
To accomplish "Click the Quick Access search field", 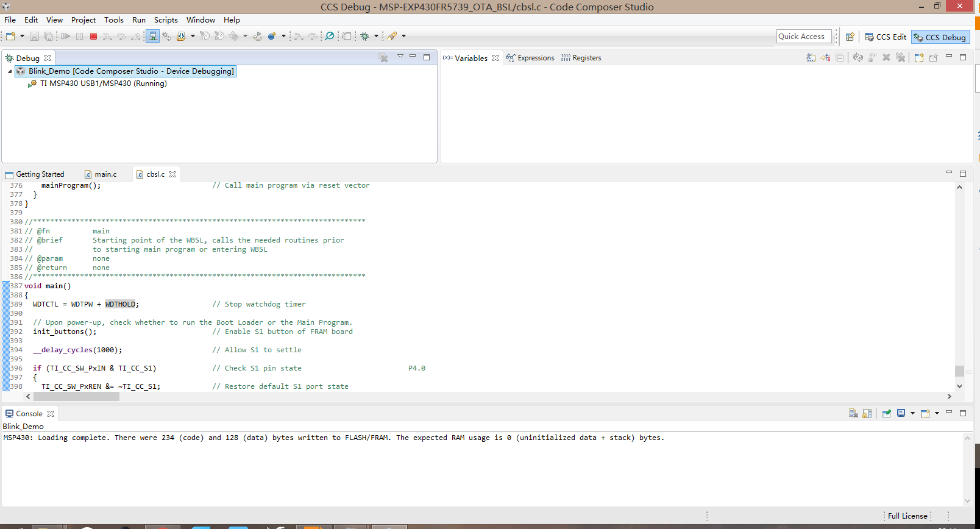I will point(804,37).
